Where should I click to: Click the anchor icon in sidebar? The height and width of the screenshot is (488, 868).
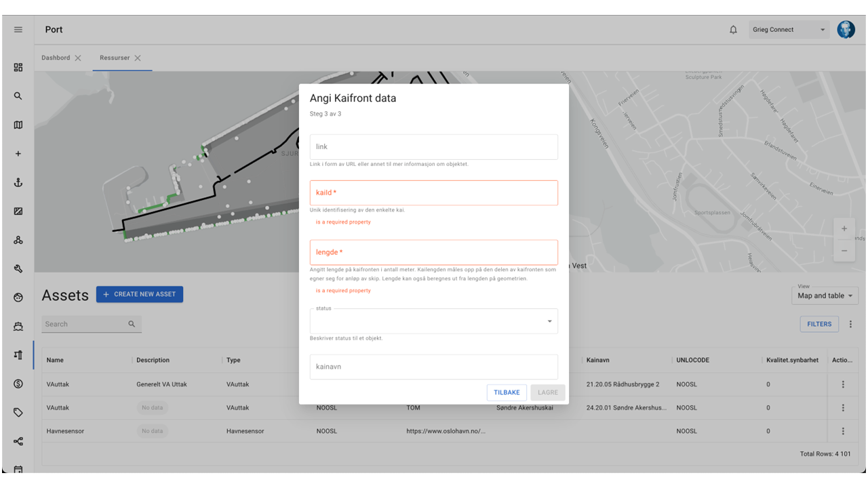18,183
